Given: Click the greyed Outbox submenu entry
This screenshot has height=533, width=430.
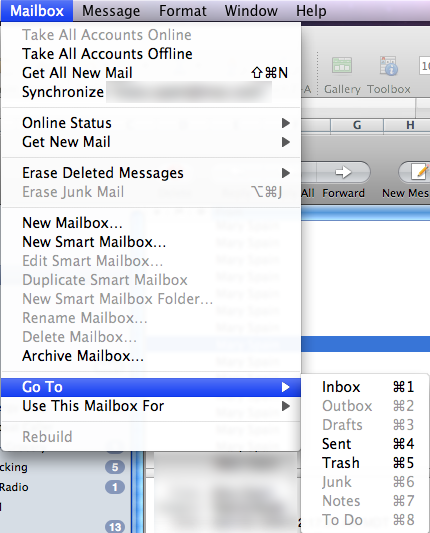Looking at the screenshot, I should pos(365,406).
